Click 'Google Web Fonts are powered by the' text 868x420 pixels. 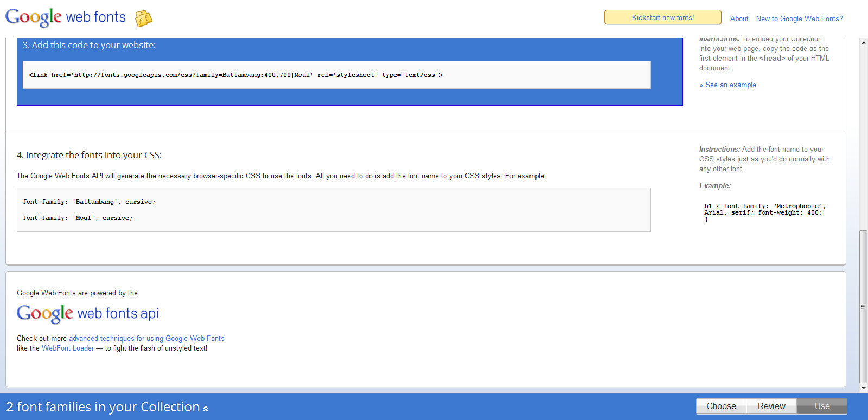click(77, 293)
